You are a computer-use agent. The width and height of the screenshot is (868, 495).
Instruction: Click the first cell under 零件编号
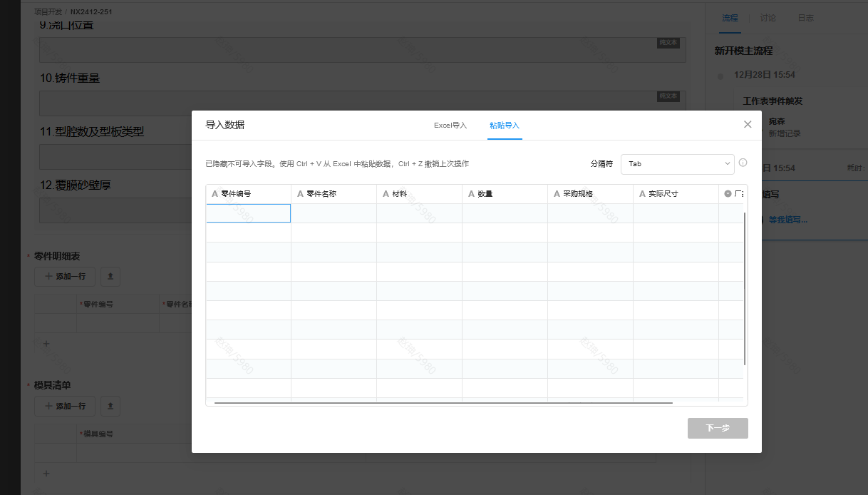point(248,213)
